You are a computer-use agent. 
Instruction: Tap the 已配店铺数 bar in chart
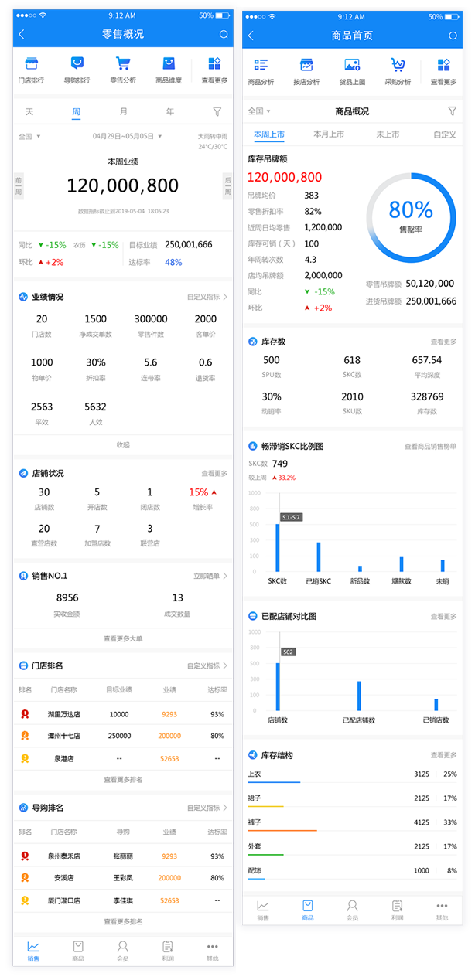click(359, 696)
